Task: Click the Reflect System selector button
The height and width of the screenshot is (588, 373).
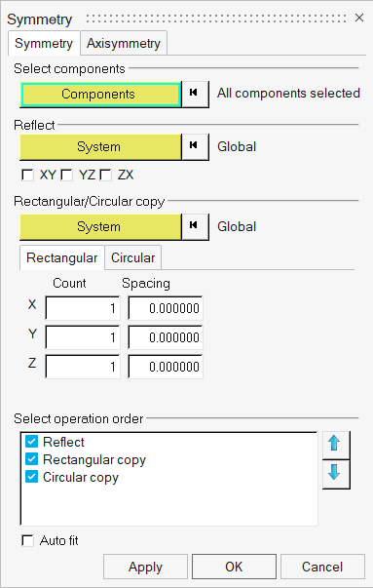Action: tap(100, 146)
